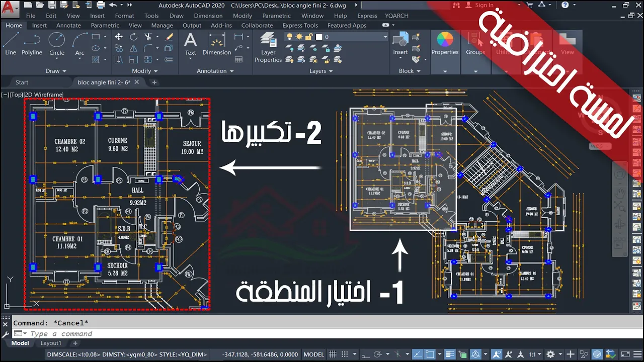The image size is (644, 362).
Task: Select the Copy tool in Modify panel
Action: point(119,48)
